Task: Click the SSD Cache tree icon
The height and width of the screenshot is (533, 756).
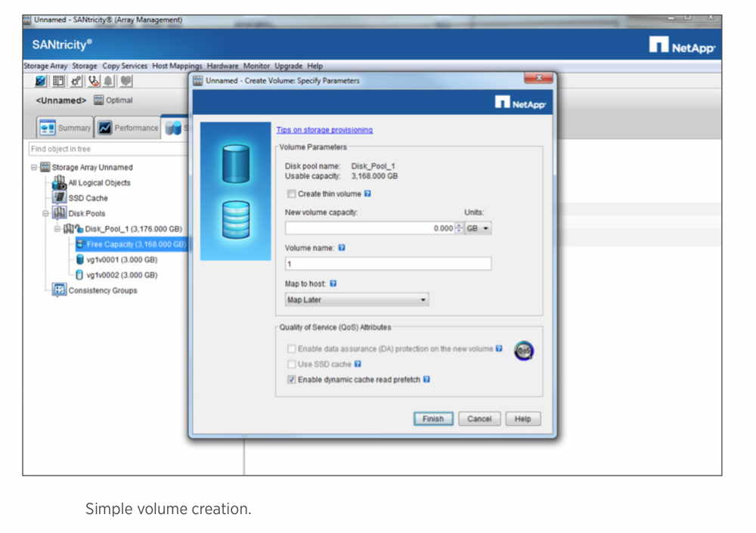Action: tap(59, 198)
